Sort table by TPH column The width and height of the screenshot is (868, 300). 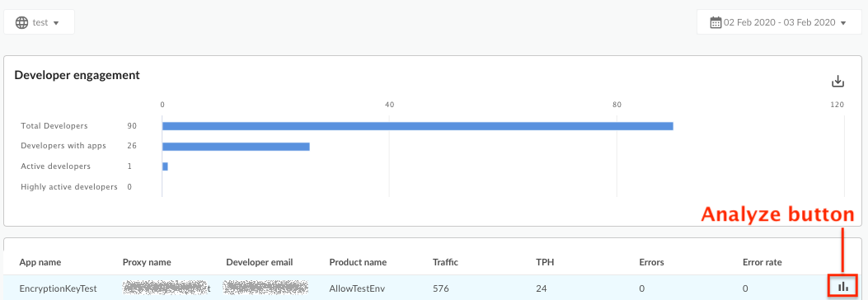[543, 262]
